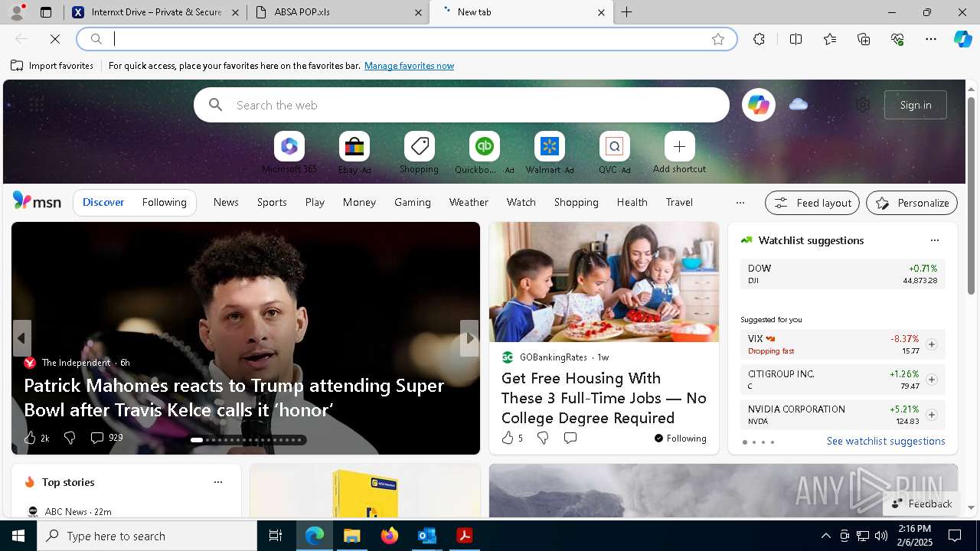Open Feed layout options

pyautogui.click(x=812, y=203)
